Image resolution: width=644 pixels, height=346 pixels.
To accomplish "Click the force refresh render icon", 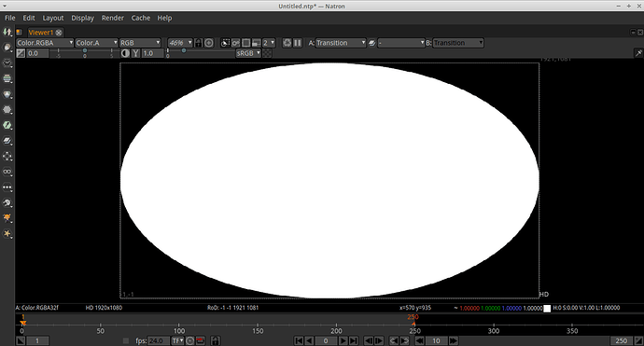I will click(x=287, y=43).
